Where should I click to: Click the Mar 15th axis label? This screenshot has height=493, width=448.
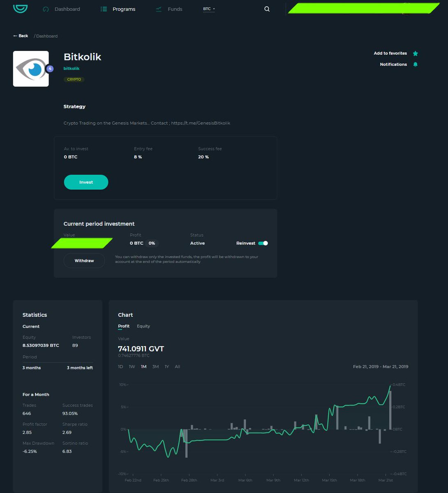tap(330, 480)
